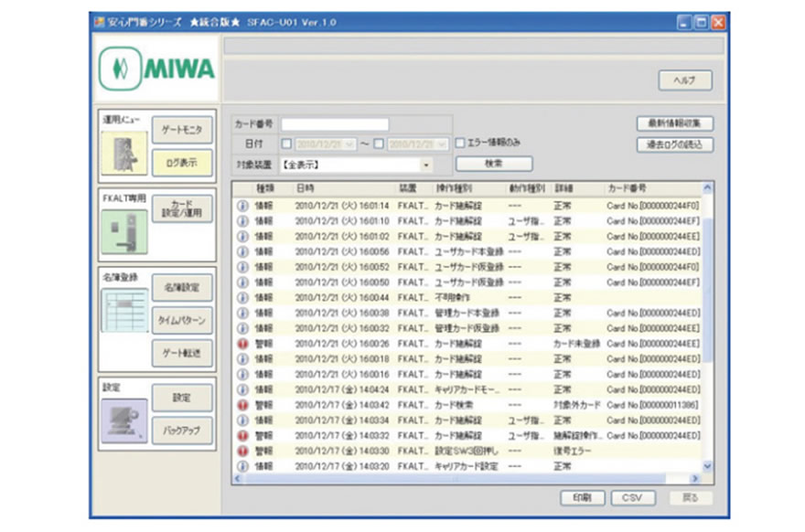The image size is (805, 532).
Task: Click info icon of 16:00:18 log row
Action: [x=242, y=359]
